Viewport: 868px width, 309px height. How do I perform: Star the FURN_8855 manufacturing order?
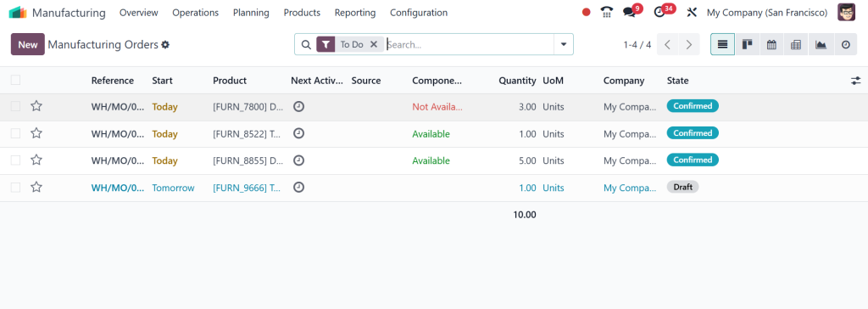coord(36,160)
